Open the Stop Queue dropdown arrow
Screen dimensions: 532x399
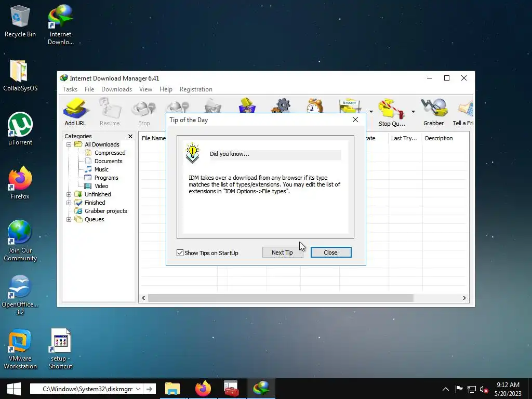(x=413, y=112)
